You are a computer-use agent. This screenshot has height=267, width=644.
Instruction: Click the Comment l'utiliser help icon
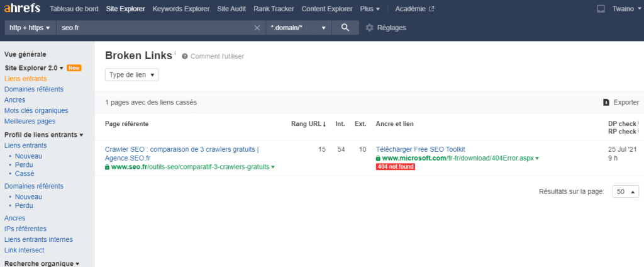click(x=185, y=57)
